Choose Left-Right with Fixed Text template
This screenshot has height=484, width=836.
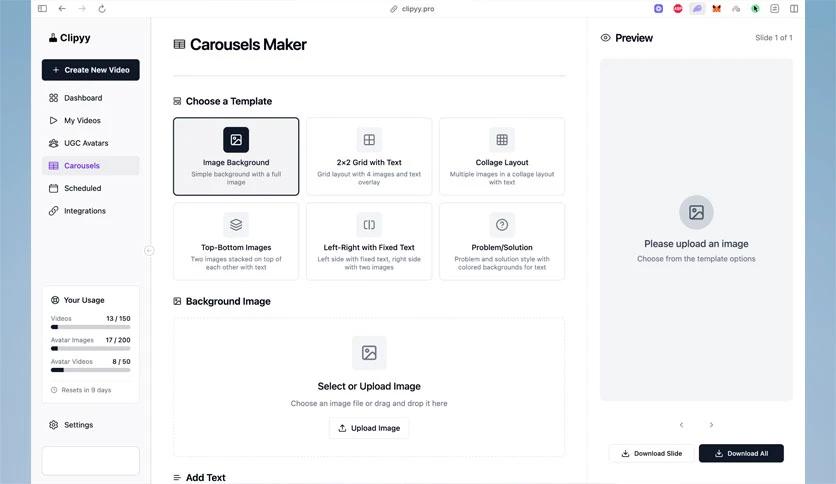click(369, 242)
